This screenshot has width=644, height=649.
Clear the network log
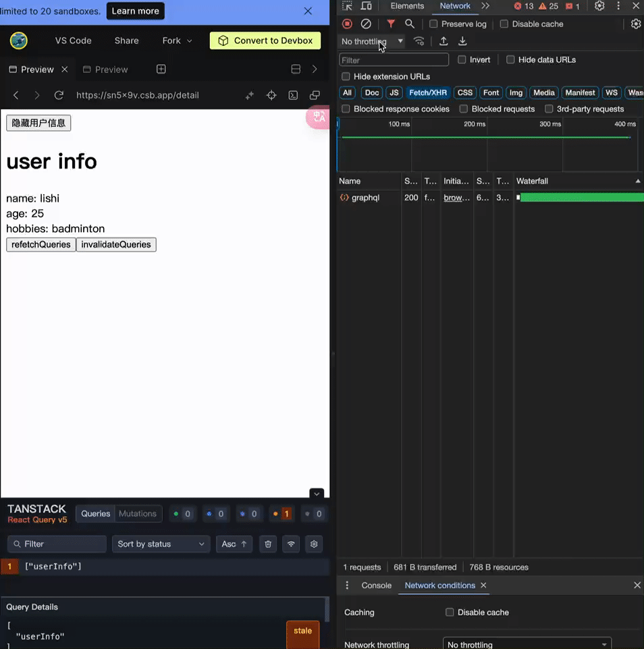(x=366, y=24)
